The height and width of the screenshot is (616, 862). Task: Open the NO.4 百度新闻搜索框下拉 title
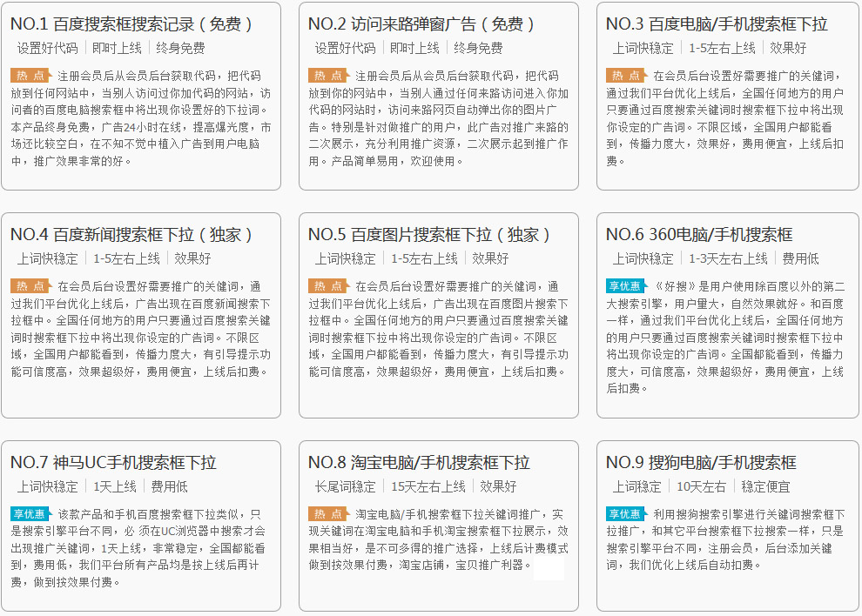(132, 235)
